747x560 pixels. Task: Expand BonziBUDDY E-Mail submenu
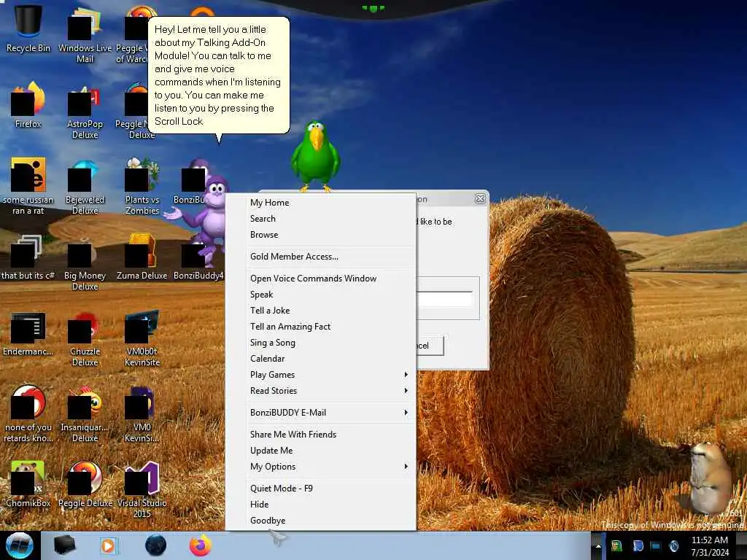coord(321,413)
